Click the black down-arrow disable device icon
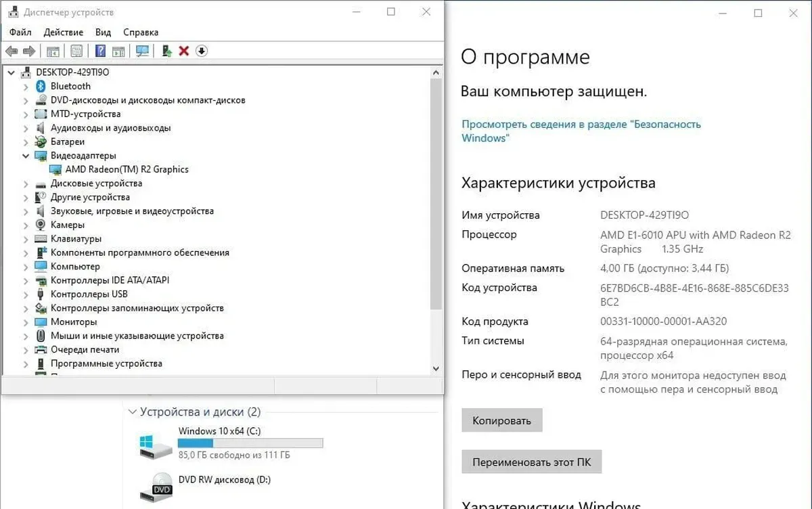The width and height of the screenshot is (812, 509). (202, 51)
